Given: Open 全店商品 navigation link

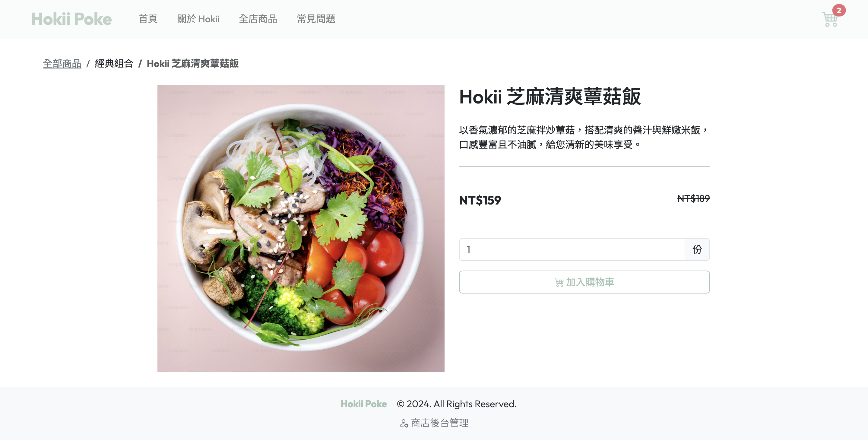Looking at the screenshot, I should (x=258, y=19).
